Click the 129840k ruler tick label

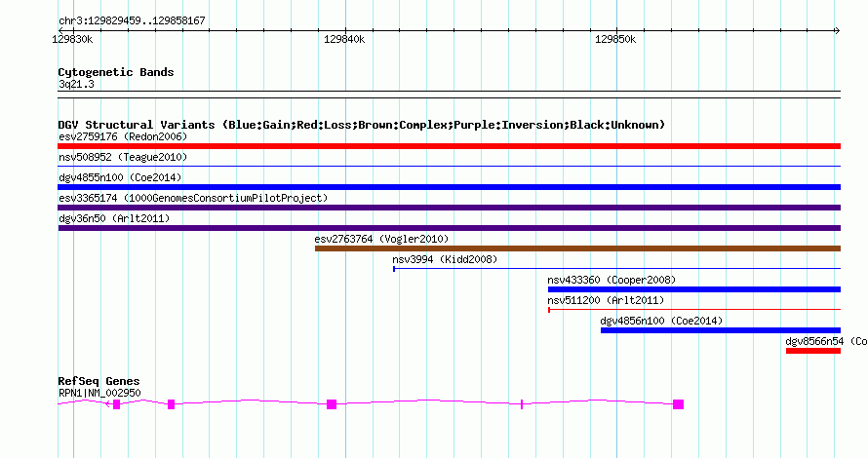point(344,39)
